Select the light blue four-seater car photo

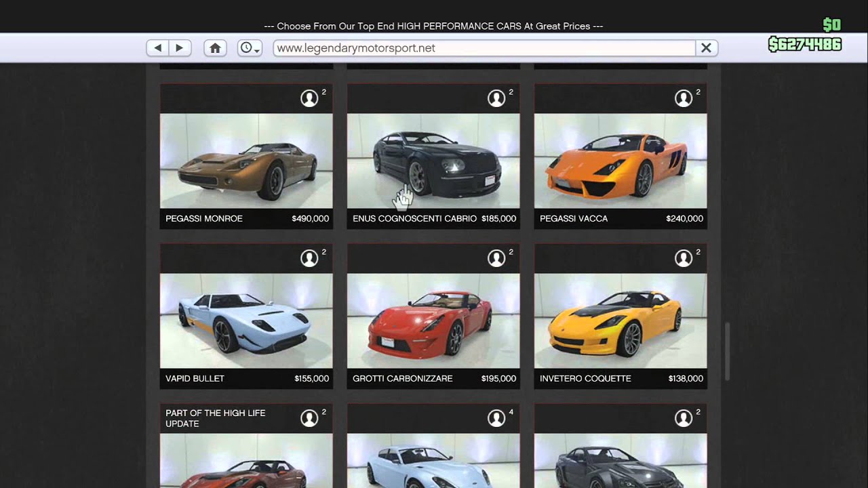point(433,460)
